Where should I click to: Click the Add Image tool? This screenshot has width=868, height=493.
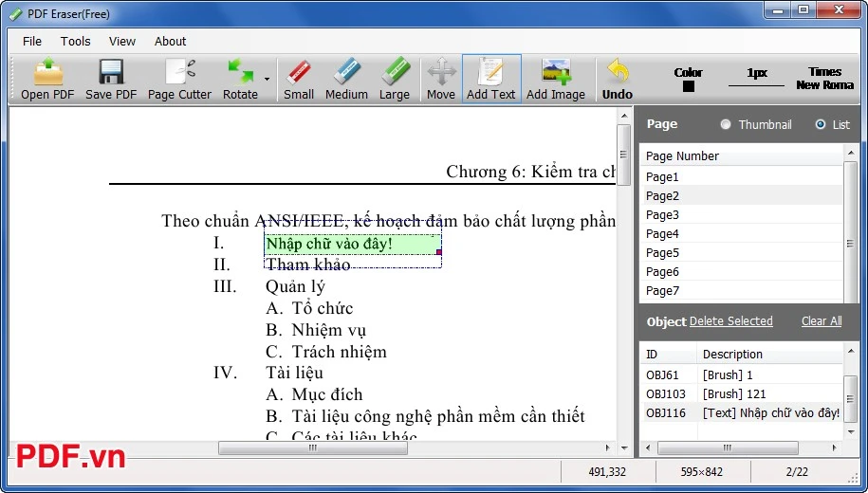(556, 79)
